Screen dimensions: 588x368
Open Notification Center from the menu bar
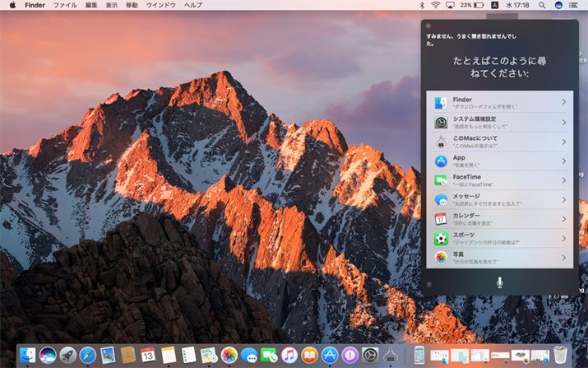pyautogui.click(x=575, y=5)
